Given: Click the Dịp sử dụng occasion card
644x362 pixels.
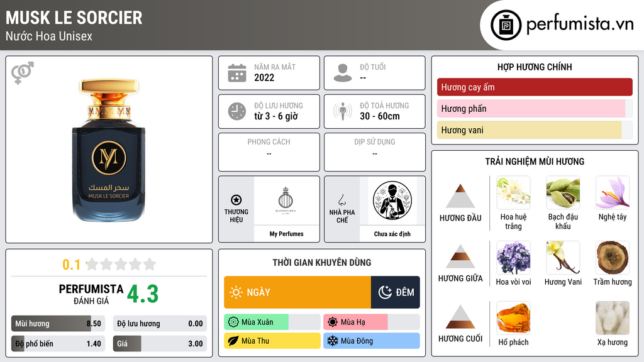Looking at the screenshot, I should point(375,152).
